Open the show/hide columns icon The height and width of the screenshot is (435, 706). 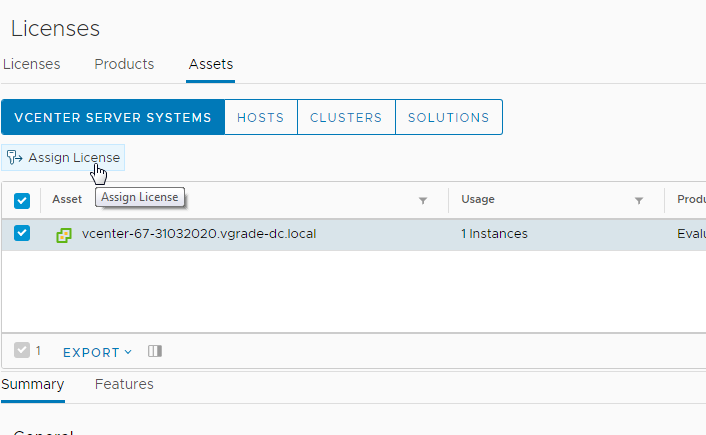pos(154,352)
